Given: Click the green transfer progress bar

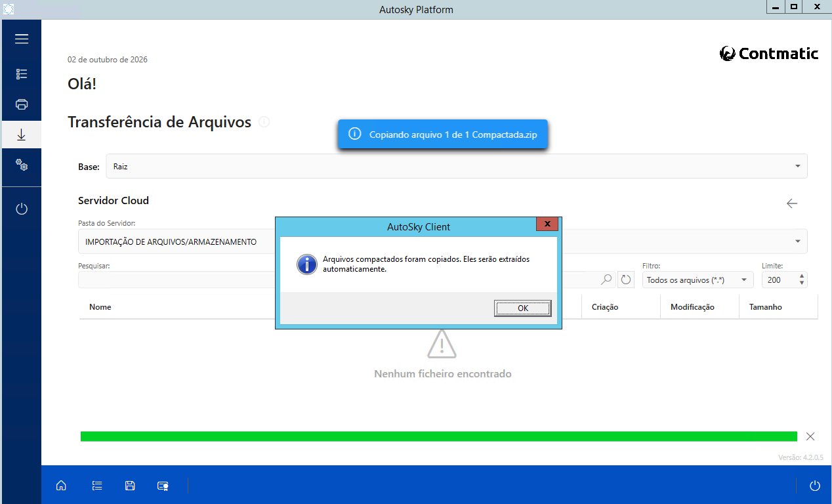Looking at the screenshot, I should point(439,436).
